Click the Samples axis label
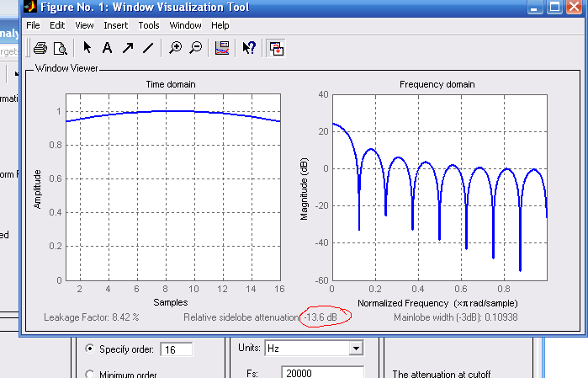Viewport: 588px width, 378px height. pos(171,302)
